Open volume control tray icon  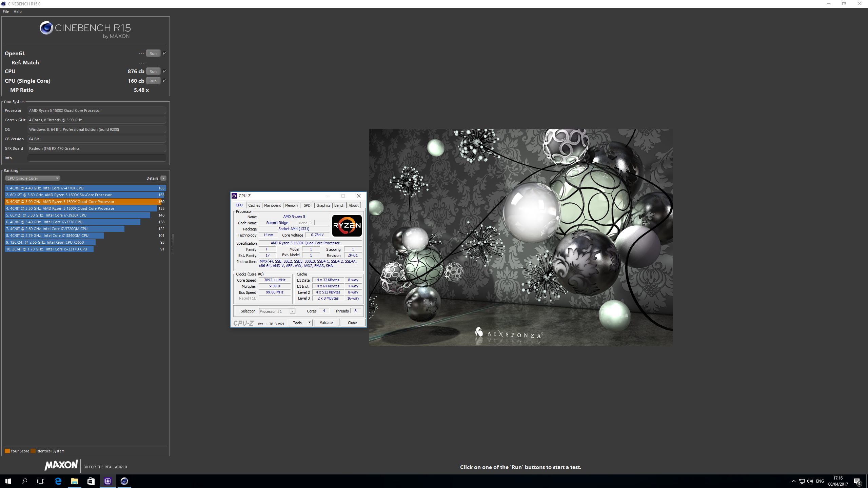point(810,481)
